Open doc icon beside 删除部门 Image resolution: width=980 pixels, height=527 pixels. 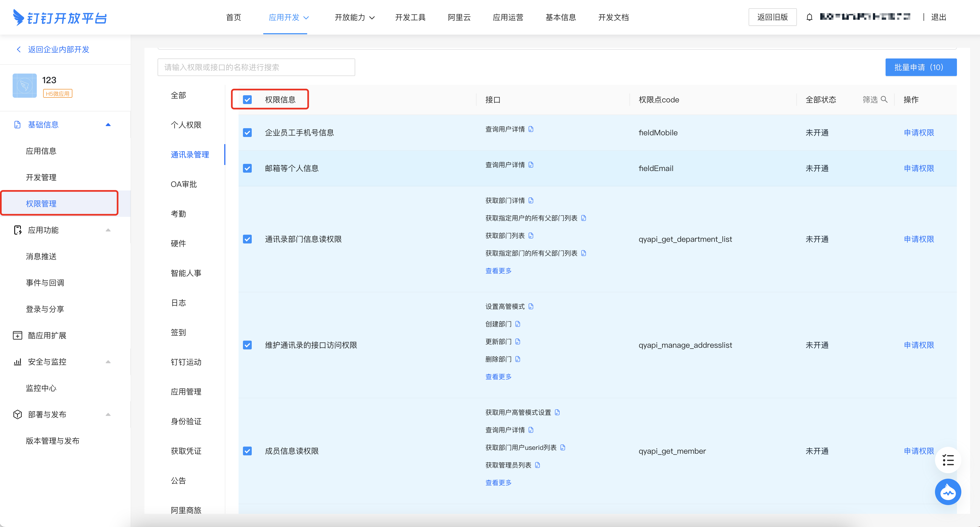pyautogui.click(x=517, y=359)
